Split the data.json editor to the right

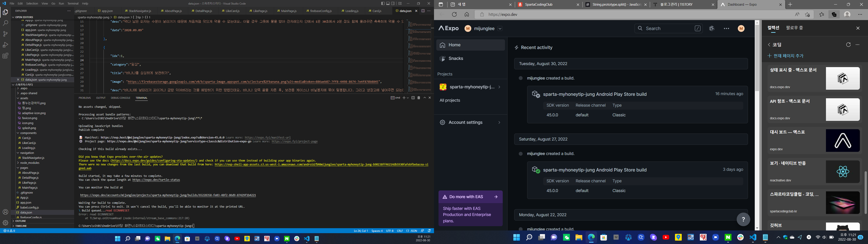click(x=423, y=11)
